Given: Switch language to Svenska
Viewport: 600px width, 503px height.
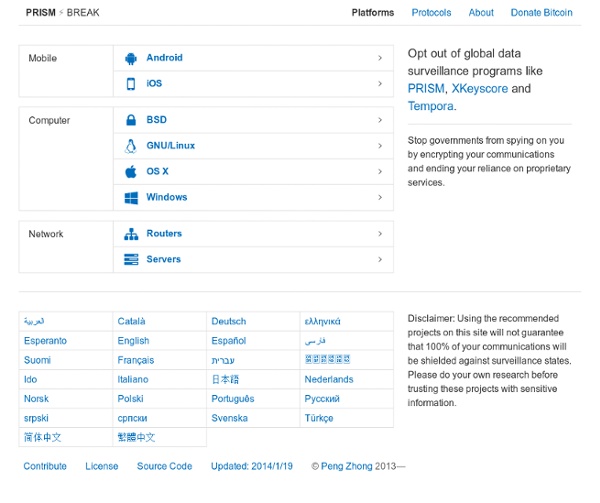Looking at the screenshot, I should 230,419.
